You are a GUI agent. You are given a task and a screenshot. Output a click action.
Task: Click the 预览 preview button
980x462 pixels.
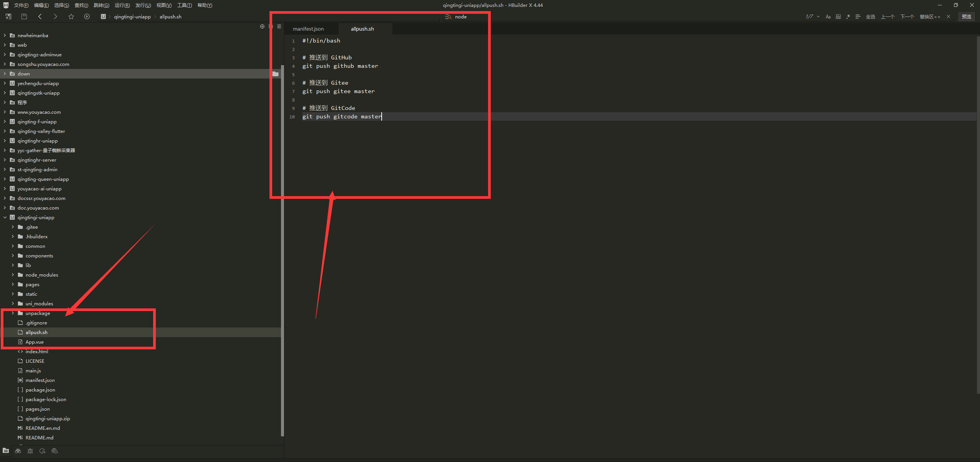966,16
